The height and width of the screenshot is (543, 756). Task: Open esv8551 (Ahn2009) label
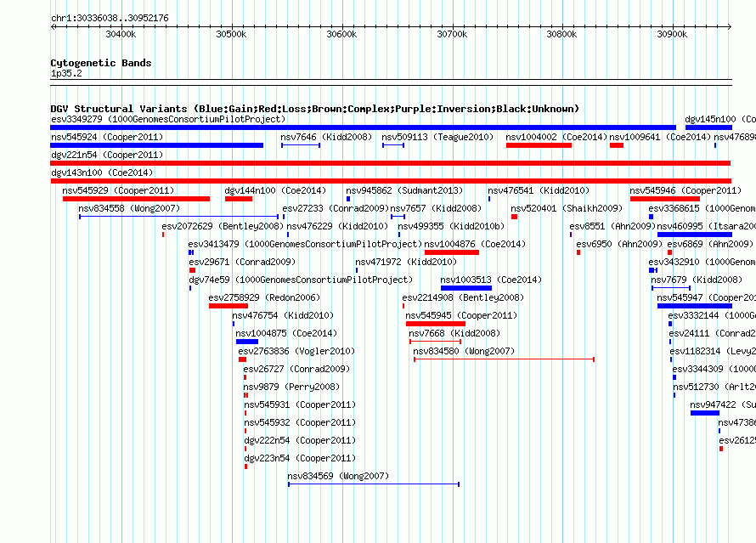(x=612, y=226)
